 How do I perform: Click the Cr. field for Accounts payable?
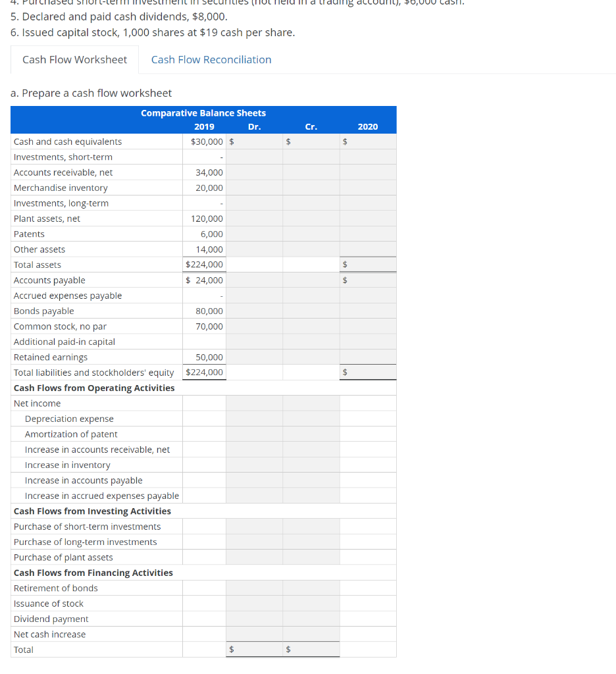coord(311,280)
